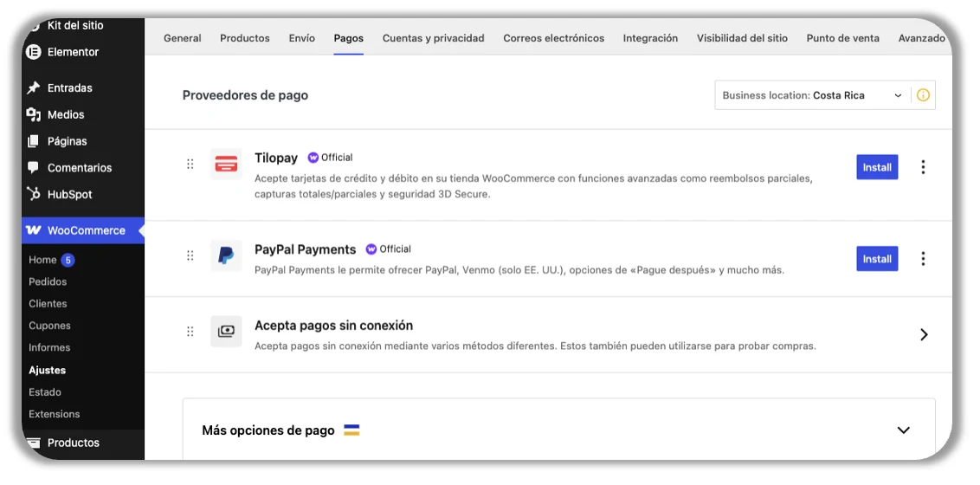Open the Informes submenu item
Image resolution: width=980 pixels, height=485 pixels.
(49, 347)
